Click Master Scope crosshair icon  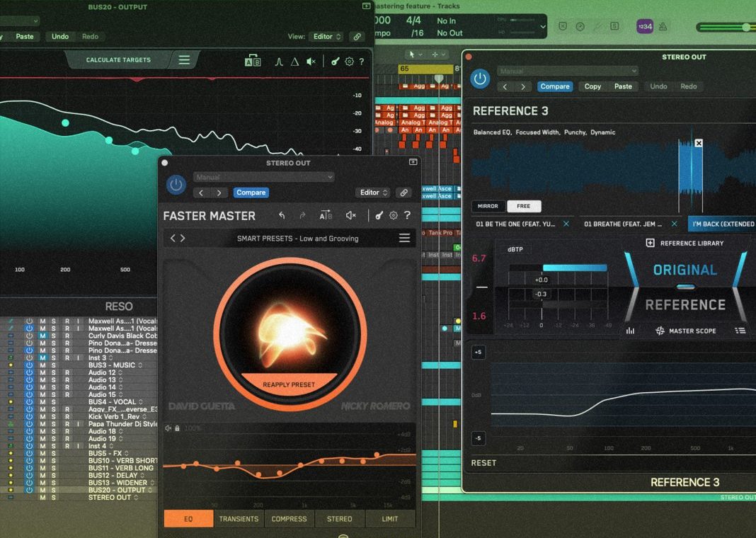point(660,331)
